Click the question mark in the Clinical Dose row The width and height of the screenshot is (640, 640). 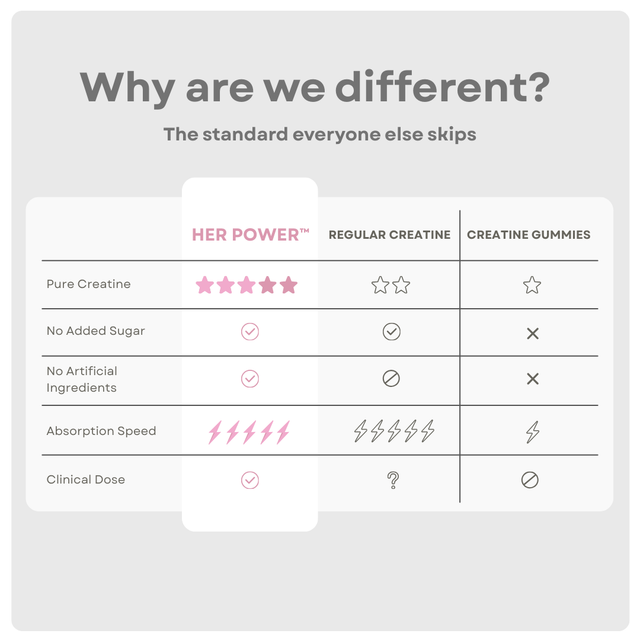pyautogui.click(x=392, y=480)
